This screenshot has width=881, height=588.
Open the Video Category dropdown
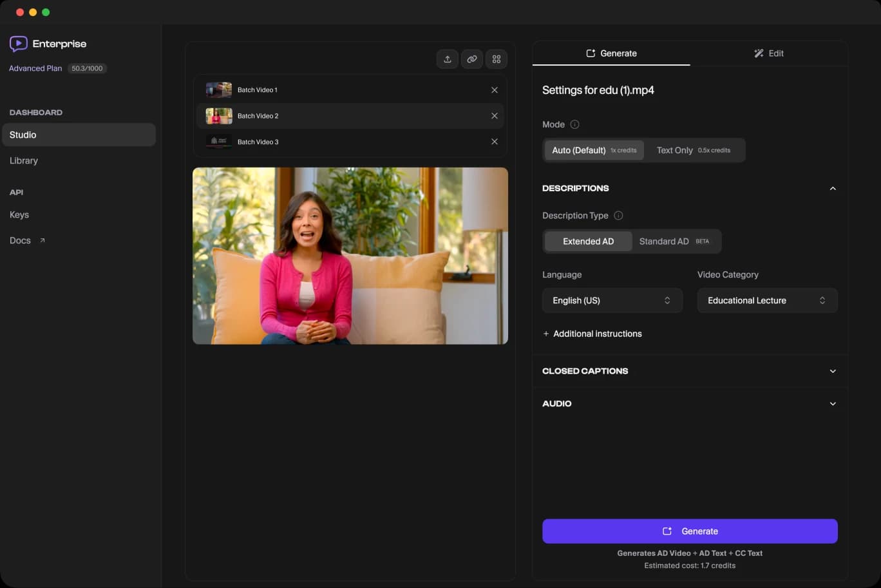coord(766,300)
